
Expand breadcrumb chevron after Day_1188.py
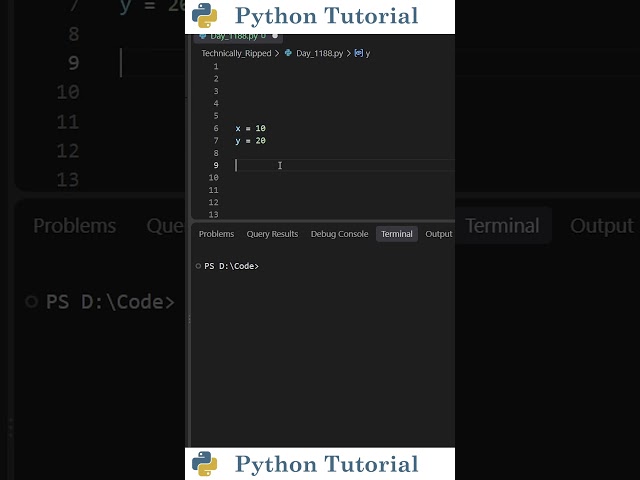pyautogui.click(x=349, y=53)
